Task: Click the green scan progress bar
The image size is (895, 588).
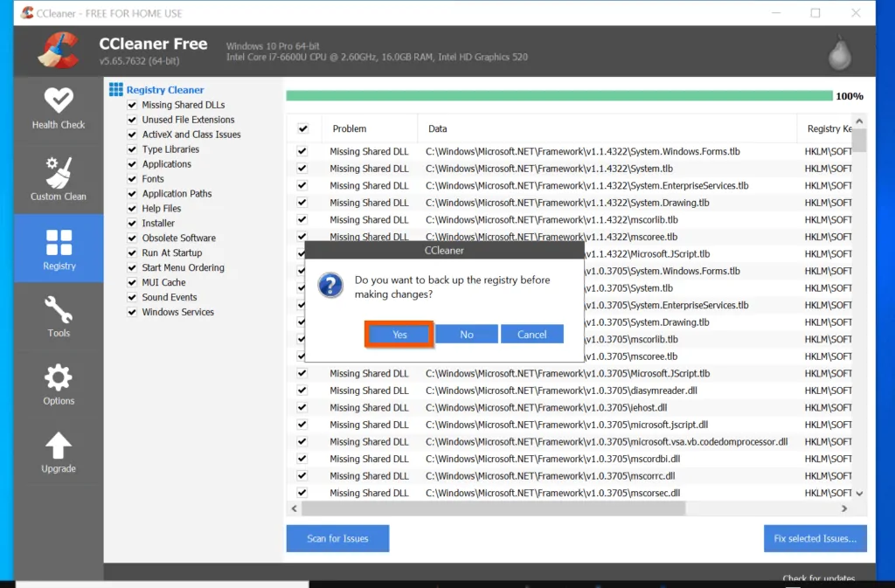Action: [559, 96]
